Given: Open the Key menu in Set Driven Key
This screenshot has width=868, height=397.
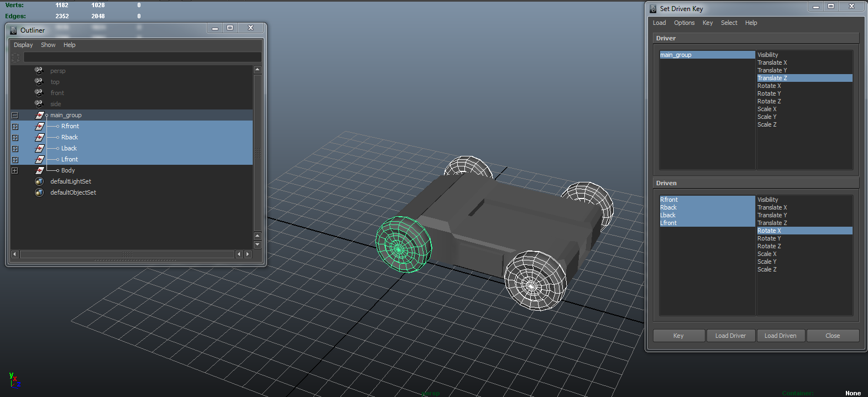Looking at the screenshot, I should pos(708,23).
